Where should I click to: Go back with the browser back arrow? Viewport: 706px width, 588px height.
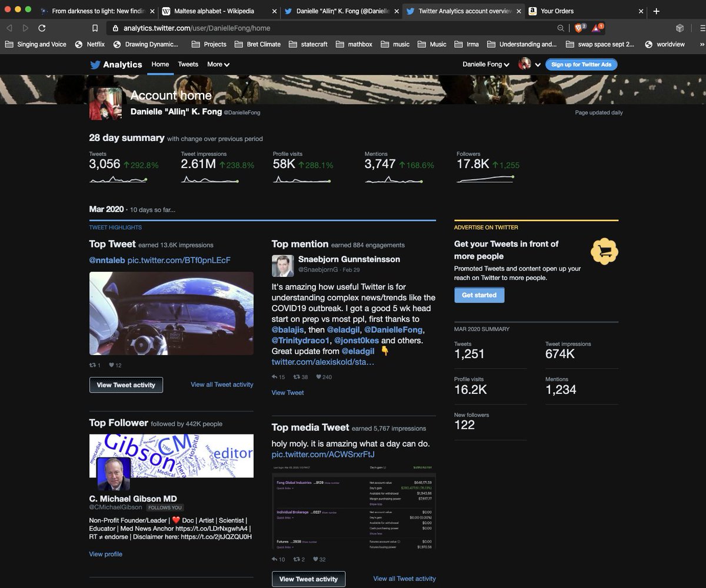tap(9, 28)
